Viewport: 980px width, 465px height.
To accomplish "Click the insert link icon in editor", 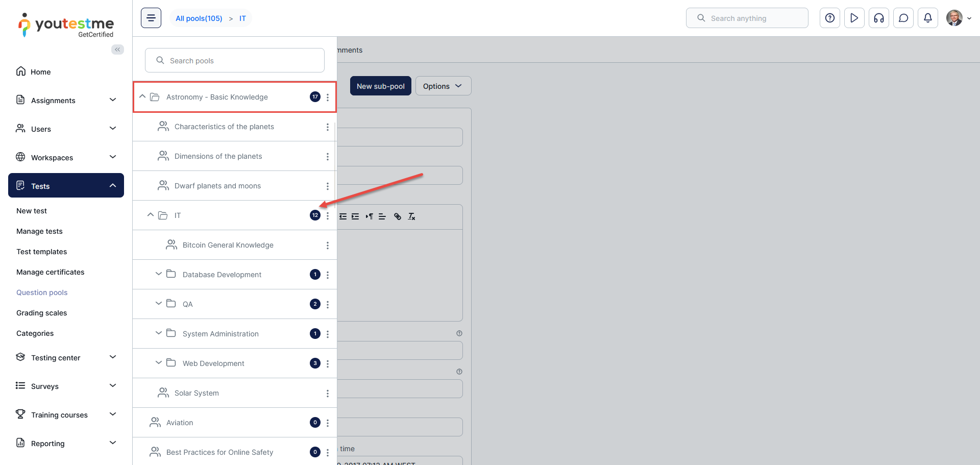I will 398,216.
